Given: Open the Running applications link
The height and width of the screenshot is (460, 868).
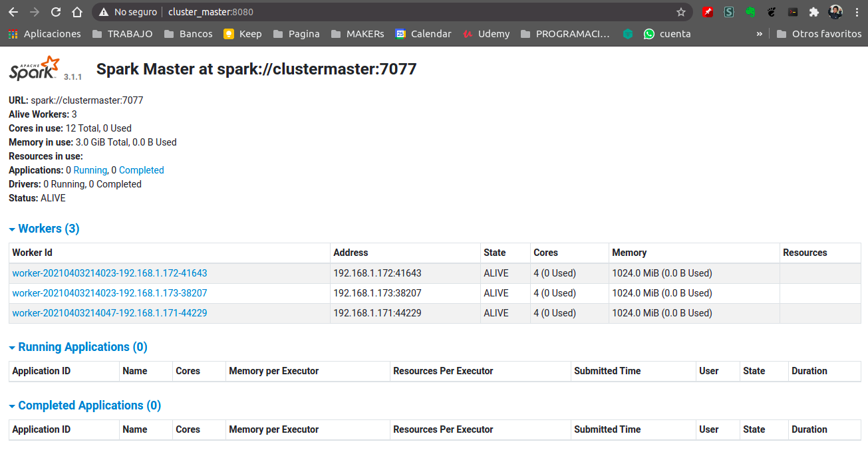Looking at the screenshot, I should coord(90,170).
